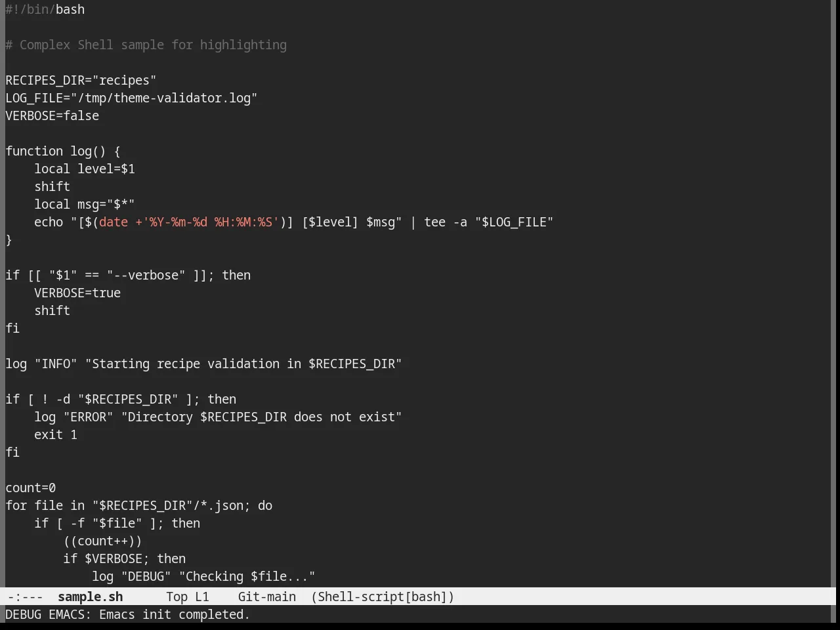The image size is (840, 630).
Task: Click the LOG_FILE="/tmp/theme-validator.log" line
Action: 131,98
